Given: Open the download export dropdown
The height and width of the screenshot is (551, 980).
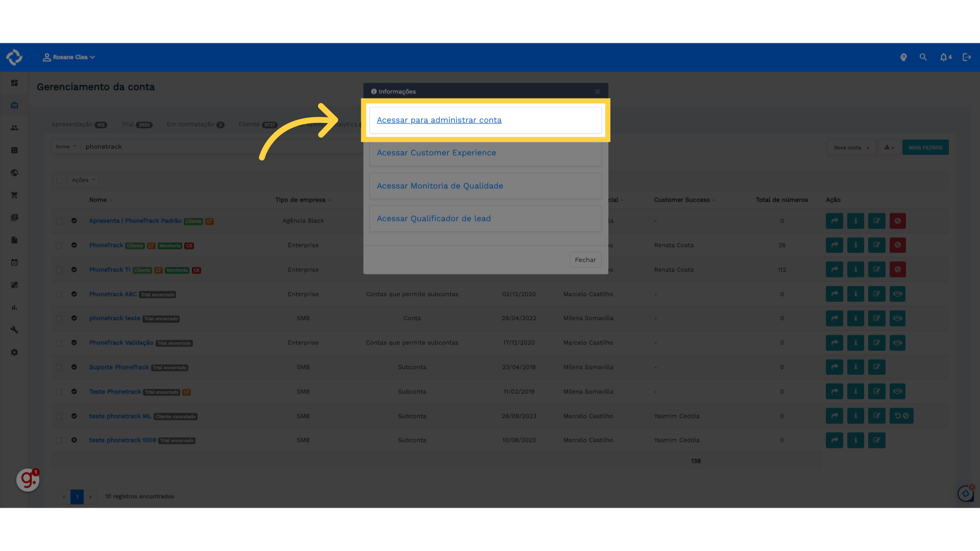Looking at the screenshot, I should 889,147.
